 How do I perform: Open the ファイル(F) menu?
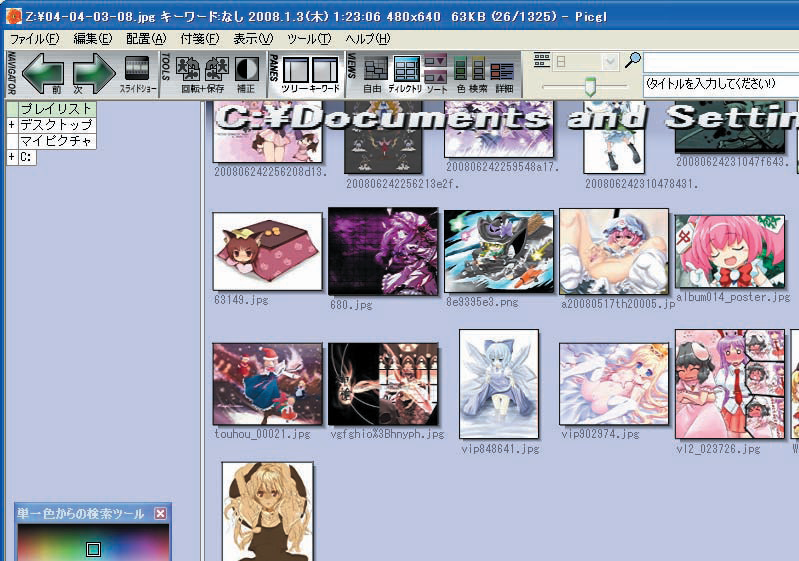pos(35,39)
